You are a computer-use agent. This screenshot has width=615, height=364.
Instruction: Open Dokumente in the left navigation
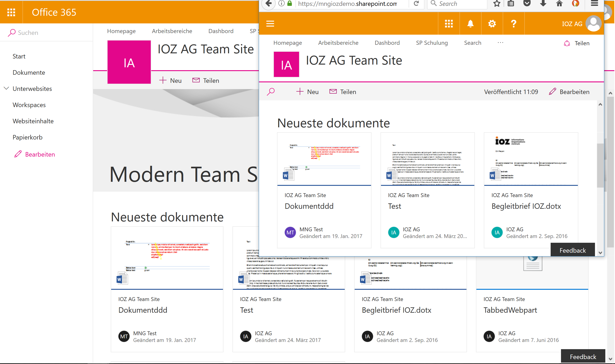coord(29,73)
